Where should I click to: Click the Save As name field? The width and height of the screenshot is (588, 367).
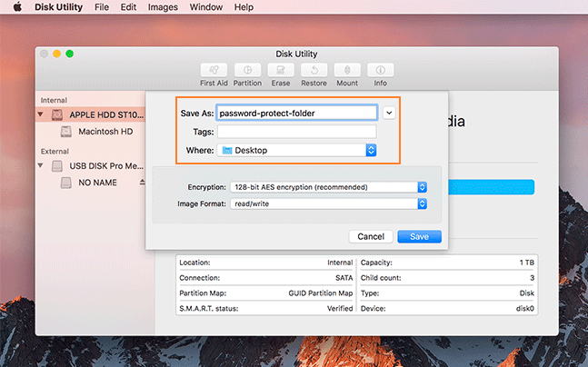(296, 113)
